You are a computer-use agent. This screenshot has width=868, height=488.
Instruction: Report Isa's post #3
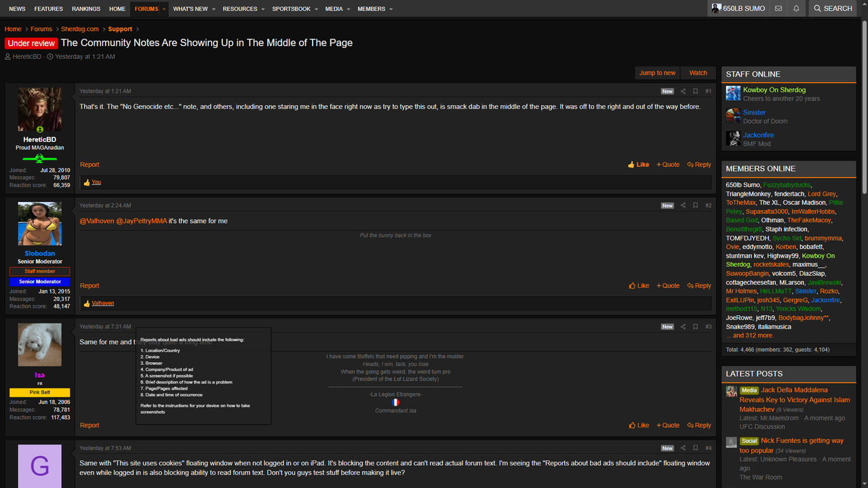pyautogui.click(x=90, y=426)
